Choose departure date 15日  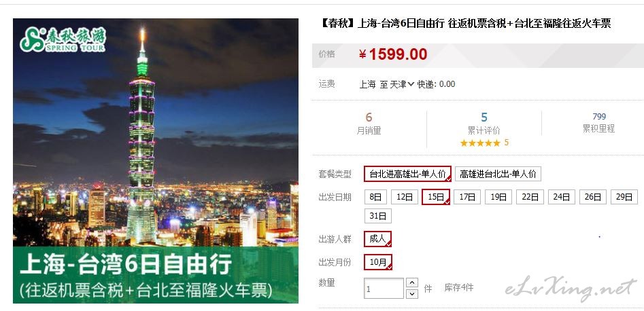coord(436,197)
